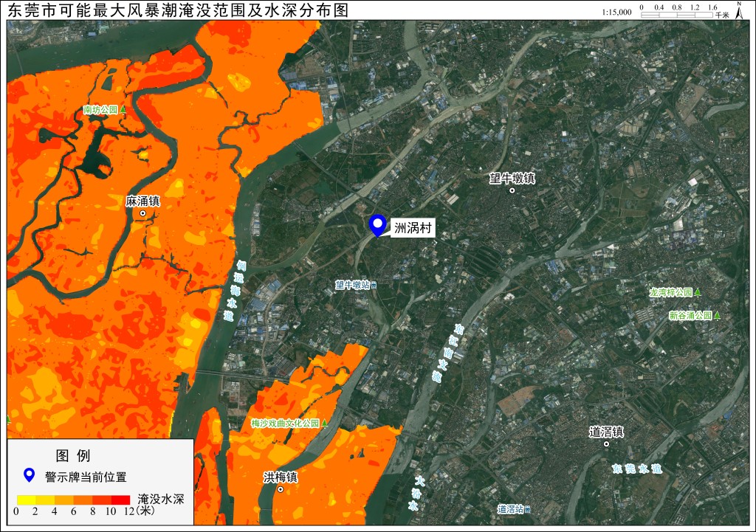Select the 麻涌镇 town label
Viewport: 756px width, 532px height.
coord(142,201)
